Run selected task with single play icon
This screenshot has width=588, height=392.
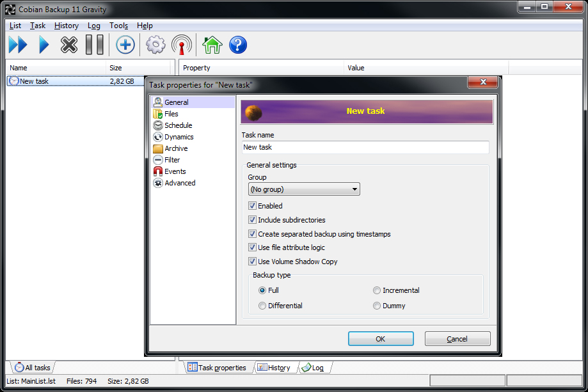pyautogui.click(x=44, y=45)
